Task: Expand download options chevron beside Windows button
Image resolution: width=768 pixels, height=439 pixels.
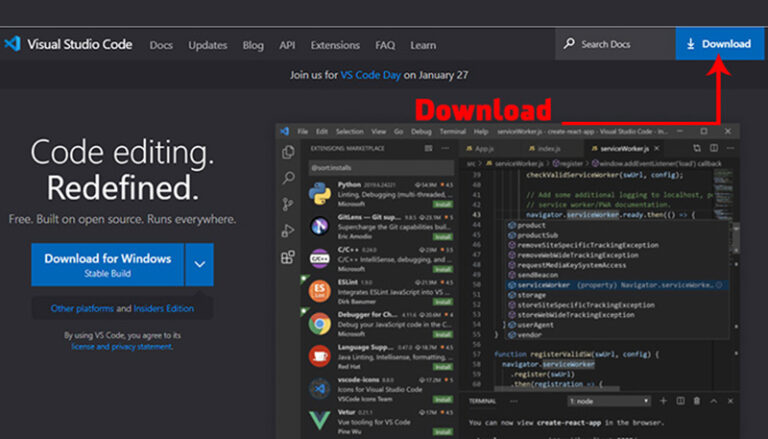Action: click(x=199, y=265)
